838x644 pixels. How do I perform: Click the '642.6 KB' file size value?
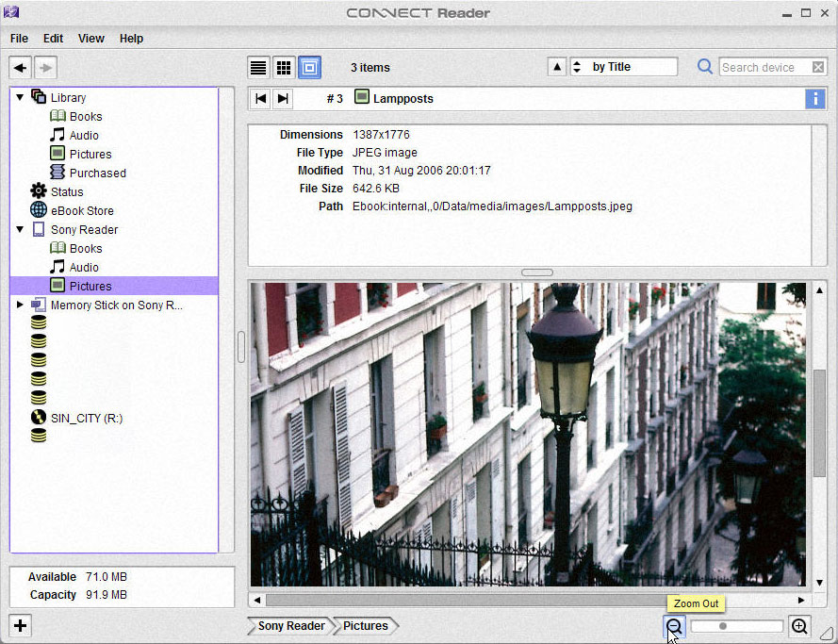click(x=376, y=189)
